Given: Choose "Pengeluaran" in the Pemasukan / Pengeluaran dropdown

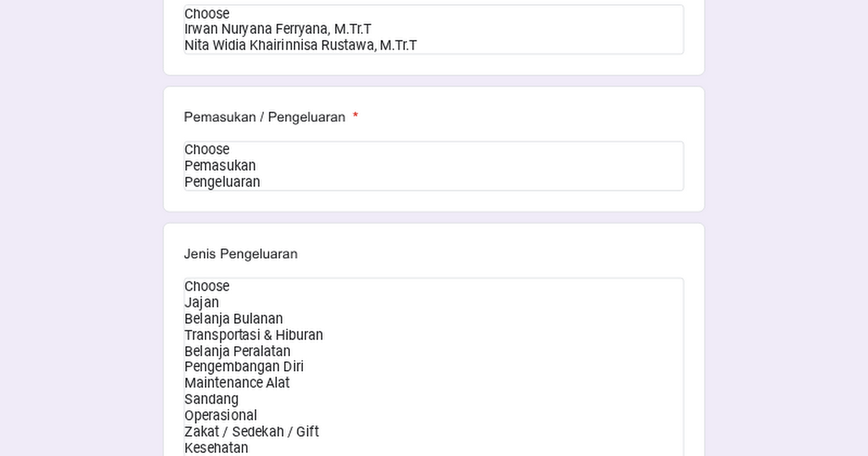Looking at the screenshot, I should pos(221,182).
